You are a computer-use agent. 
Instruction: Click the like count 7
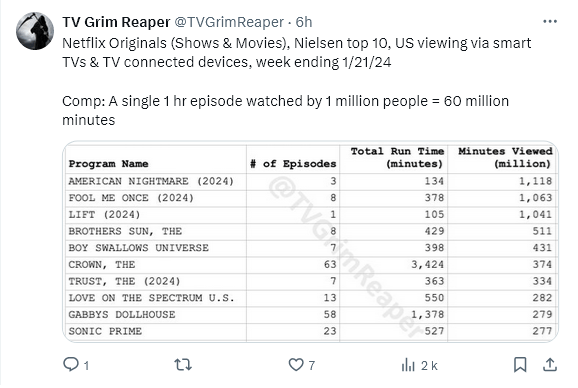click(x=311, y=366)
